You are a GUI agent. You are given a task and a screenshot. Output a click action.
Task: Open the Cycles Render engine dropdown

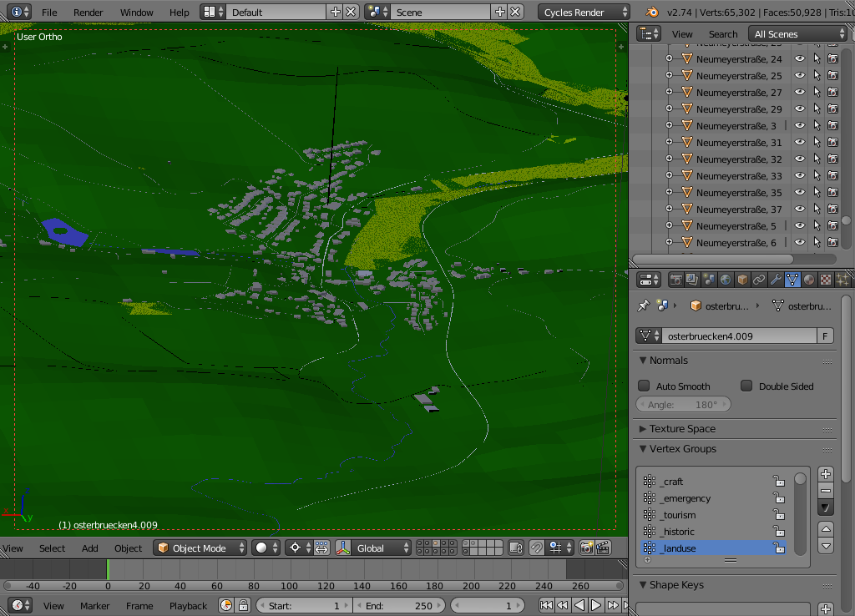point(584,13)
